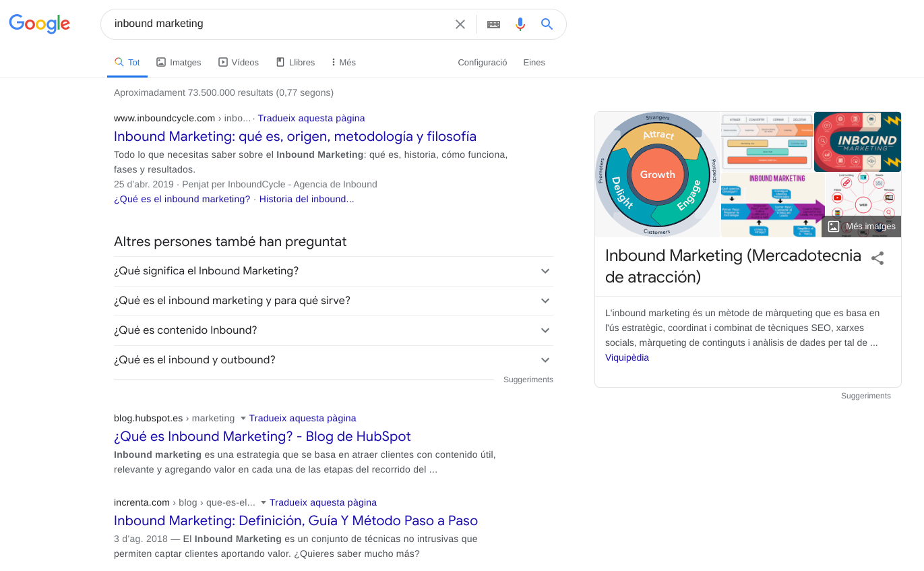Share the knowledge panel with share icon
The width and height of the screenshot is (924, 571).
tap(877, 258)
